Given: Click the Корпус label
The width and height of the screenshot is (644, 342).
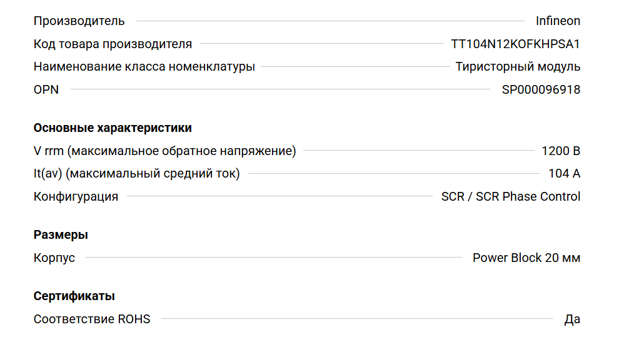Looking at the screenshot, I should click(54, 258).
